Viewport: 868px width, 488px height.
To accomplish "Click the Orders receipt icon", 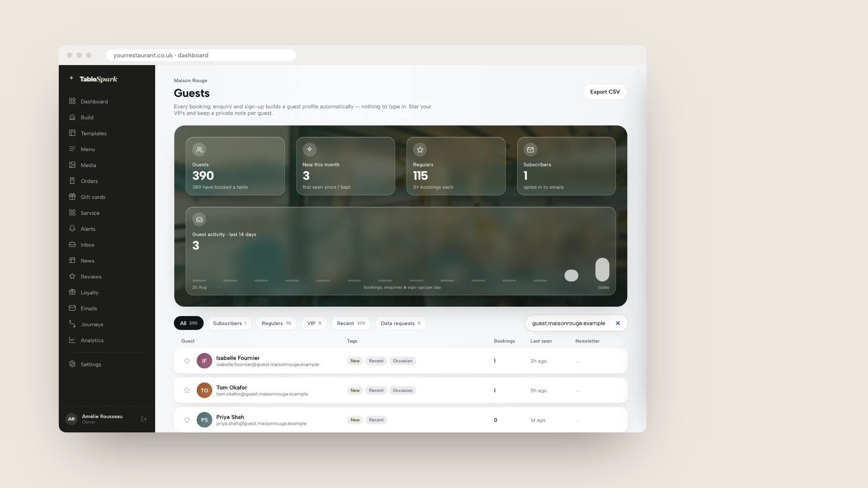I will click(x=72, y=181).
